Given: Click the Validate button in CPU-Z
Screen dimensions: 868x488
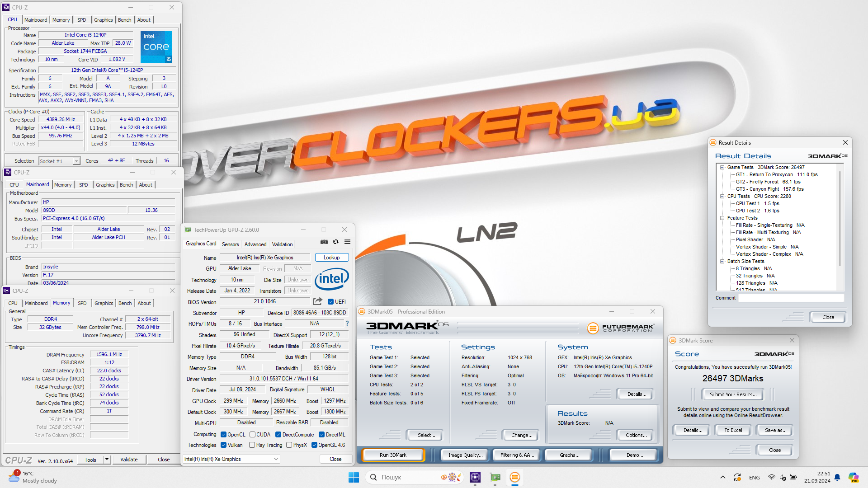Looking at the screenshot, I should point(129,460).
